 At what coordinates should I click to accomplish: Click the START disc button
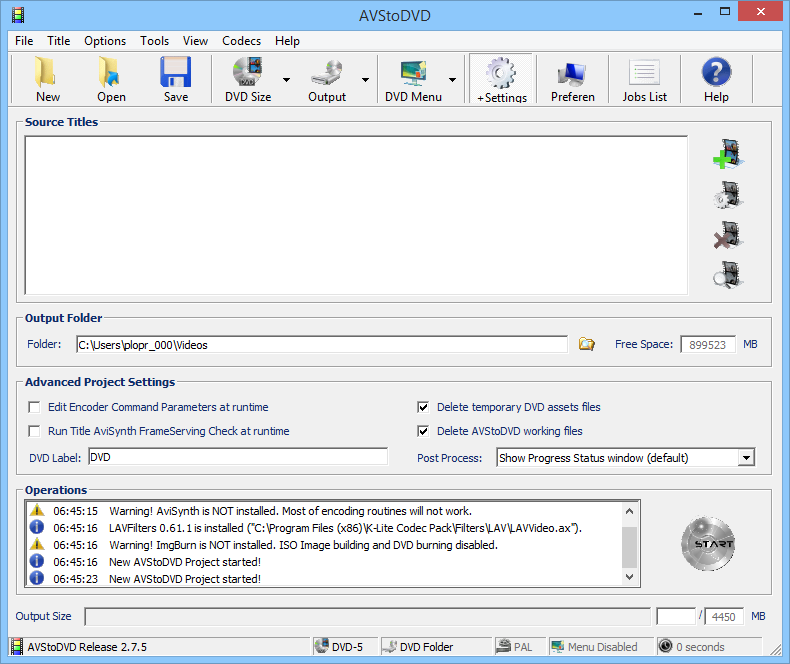point(708,543)
